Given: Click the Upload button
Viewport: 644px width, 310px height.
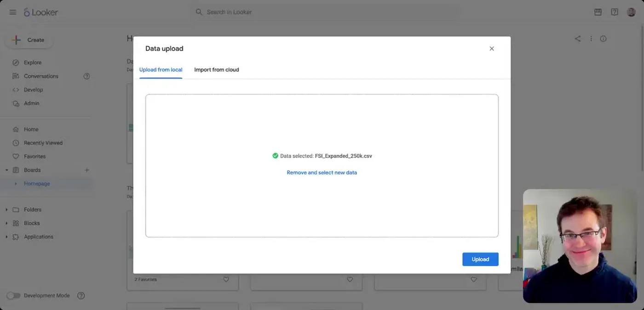Looking at the screenshot, I should 480,259.
